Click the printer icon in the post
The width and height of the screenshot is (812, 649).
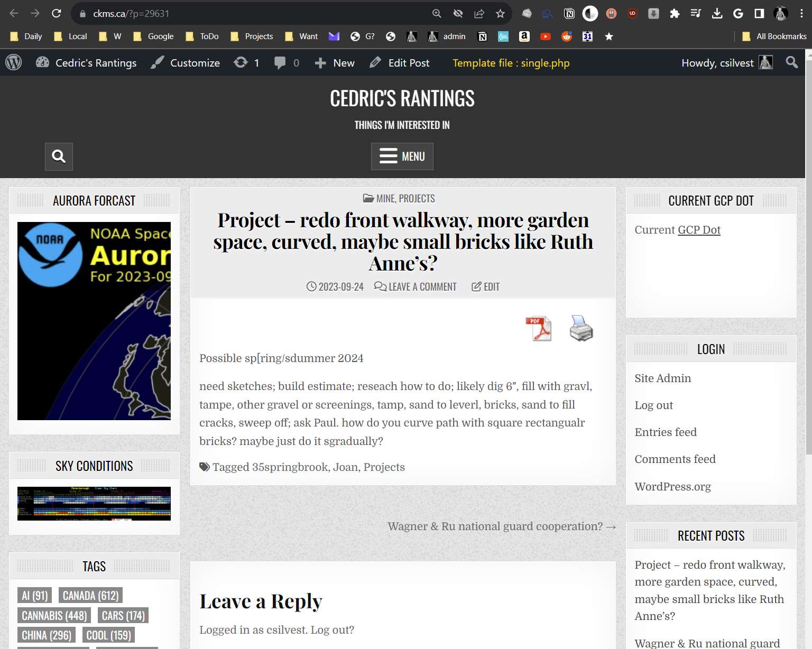[x=581, y=328]
